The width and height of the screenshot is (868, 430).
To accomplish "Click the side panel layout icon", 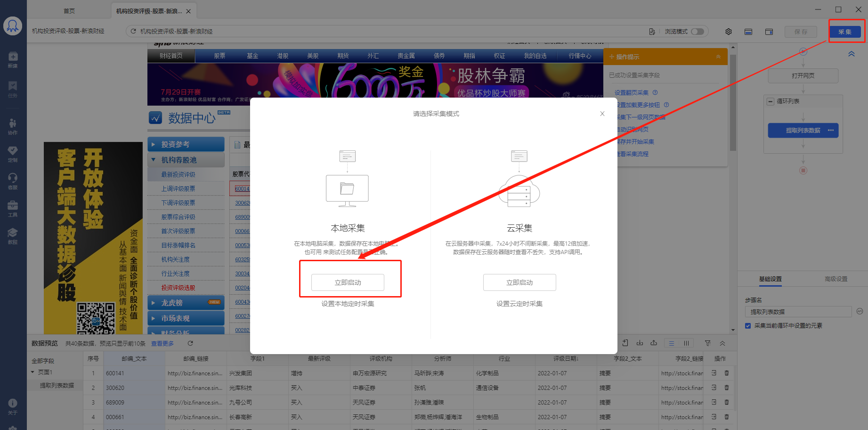I will 769,32.
